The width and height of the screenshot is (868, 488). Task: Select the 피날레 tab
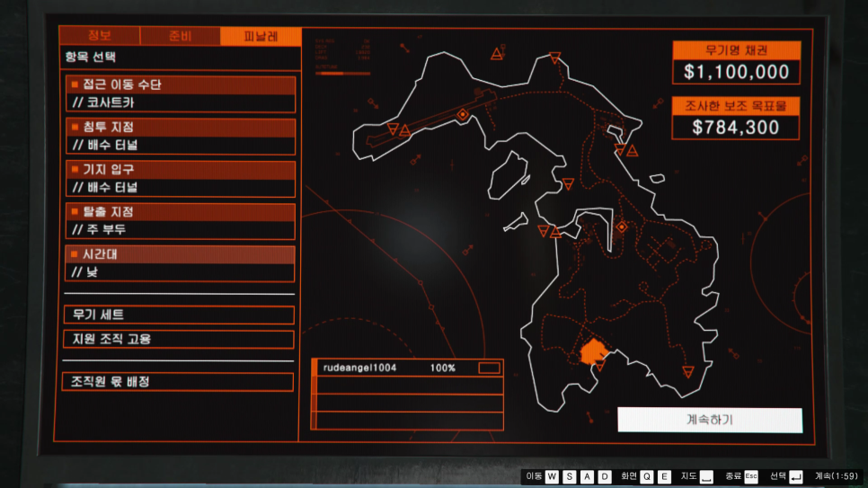click(x=261, y=36)
